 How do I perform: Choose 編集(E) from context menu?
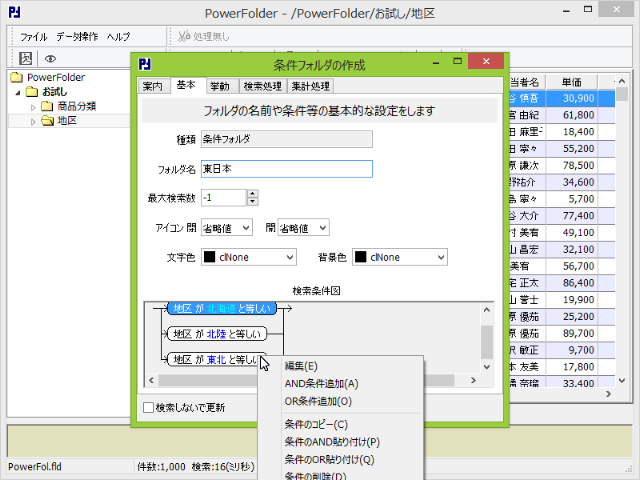tap(301, 366)
